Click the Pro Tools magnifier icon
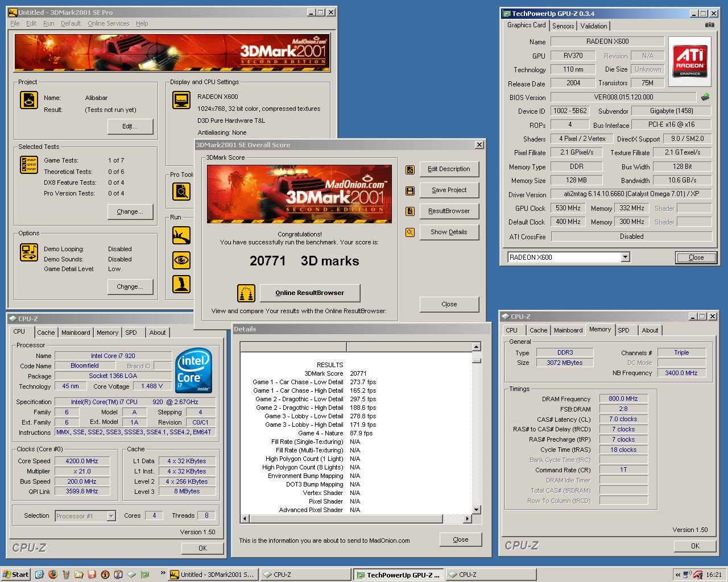The width and height of the screenshot is (728, 582). point(181,192)
